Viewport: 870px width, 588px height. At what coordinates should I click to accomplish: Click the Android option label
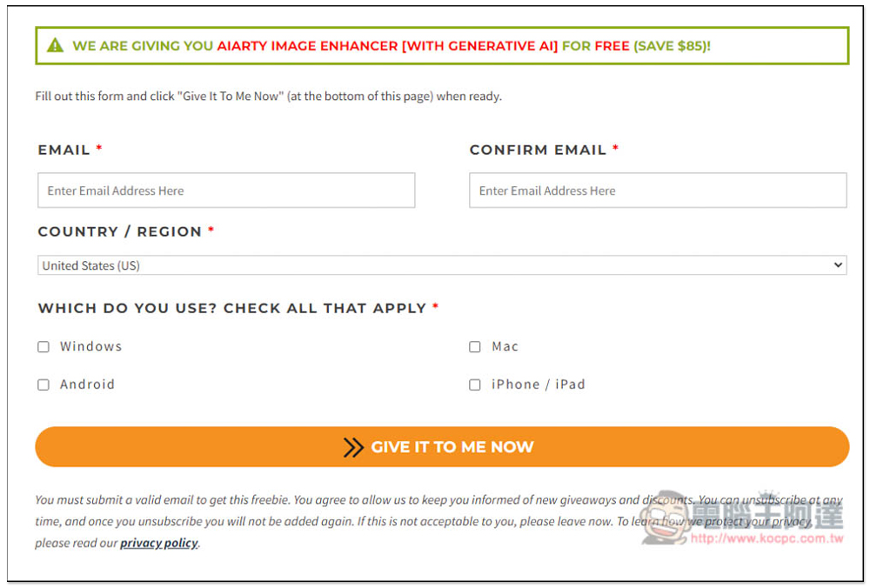click(88, 384)
